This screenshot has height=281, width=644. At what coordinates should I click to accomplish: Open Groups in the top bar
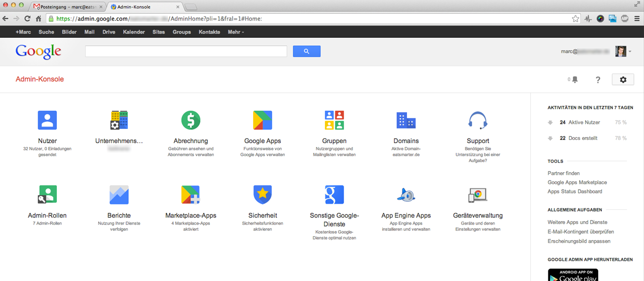tap(182, 32)
